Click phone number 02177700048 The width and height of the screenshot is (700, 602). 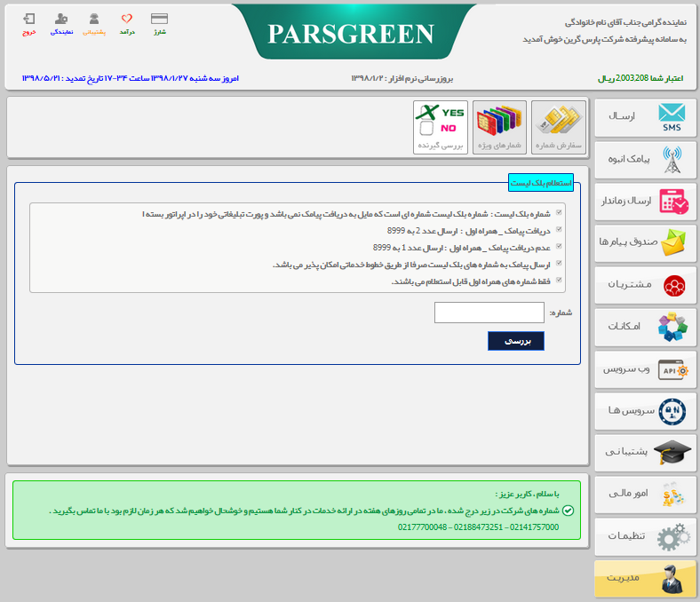click(422, 527)
